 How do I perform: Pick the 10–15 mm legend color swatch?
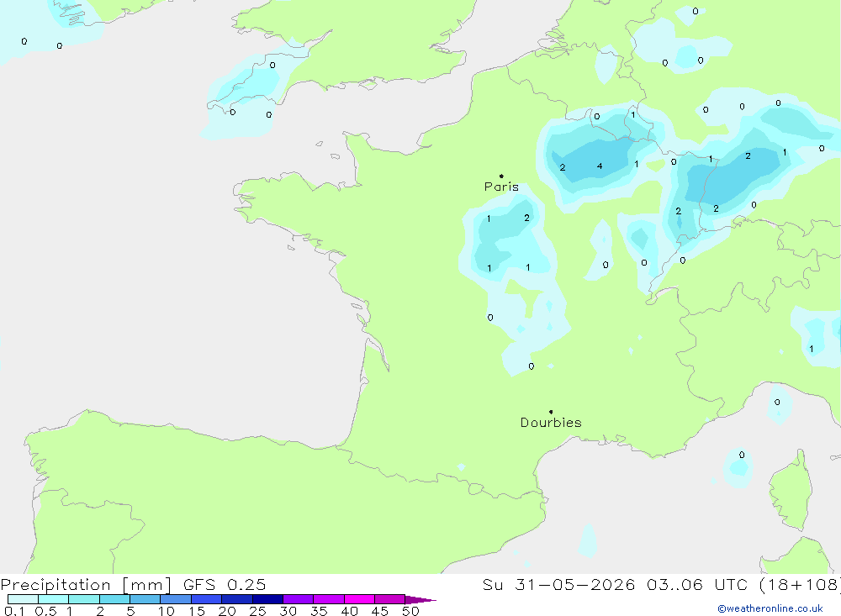point(176,599)
